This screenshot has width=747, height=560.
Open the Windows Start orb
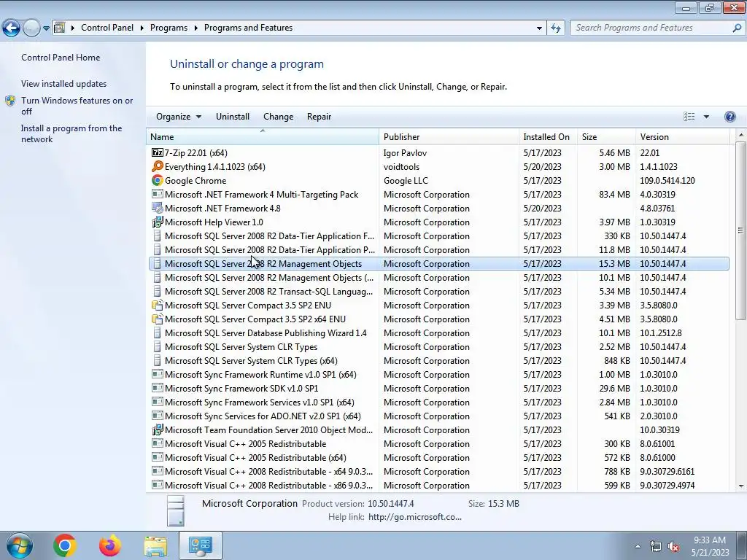pyautogui.click(x=20, y=545)
